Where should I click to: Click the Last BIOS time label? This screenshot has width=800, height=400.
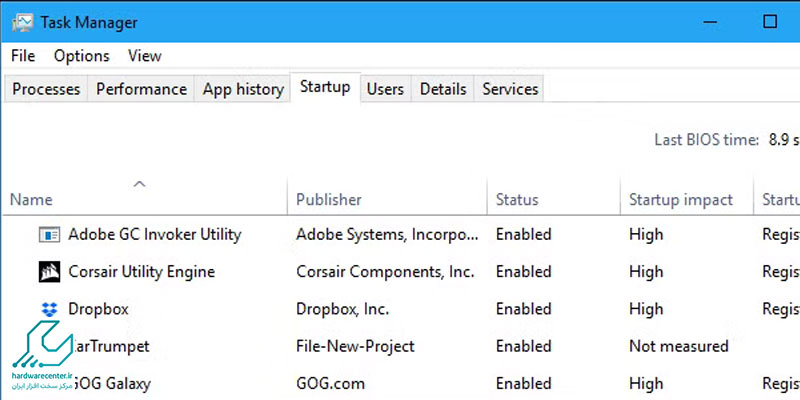(x=707, y=140)
